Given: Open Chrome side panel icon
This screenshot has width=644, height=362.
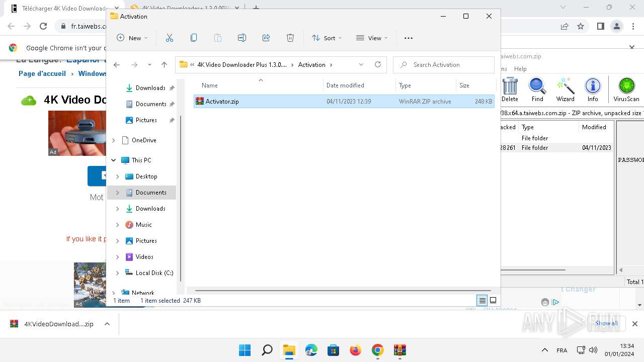Looking at the screenshot, I should (x=600, y=26).
